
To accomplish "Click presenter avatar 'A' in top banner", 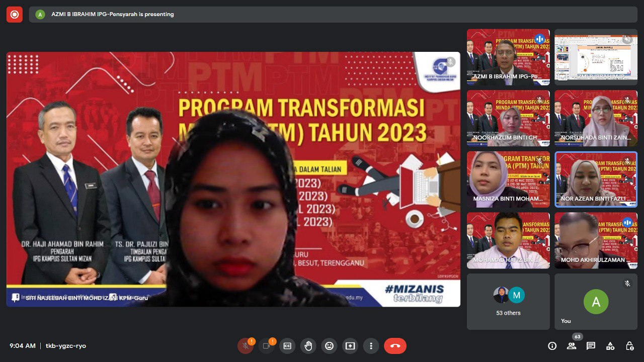I will tap(40, 15).
